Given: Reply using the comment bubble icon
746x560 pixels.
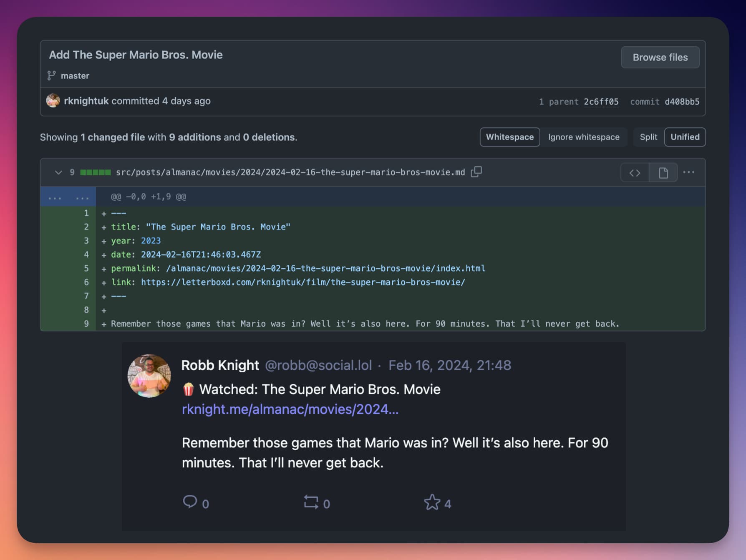Looking at the screenshot, I should point(190,502).
